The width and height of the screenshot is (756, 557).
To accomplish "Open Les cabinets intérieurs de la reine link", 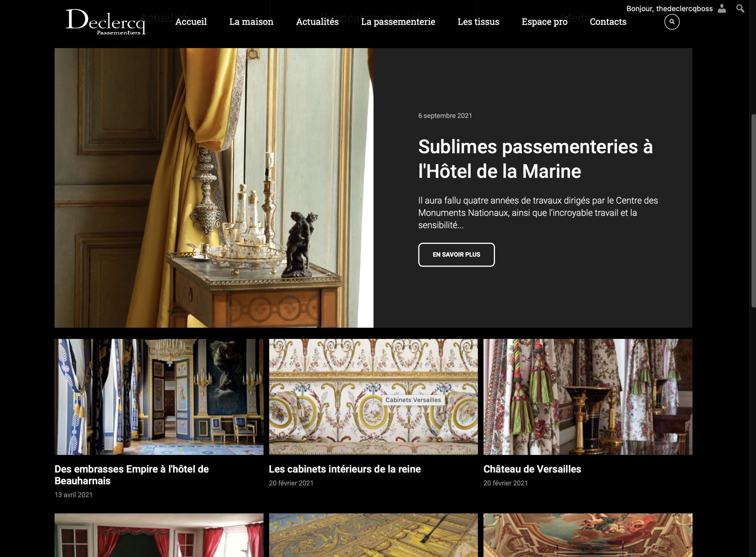I will tap(345, 469).
